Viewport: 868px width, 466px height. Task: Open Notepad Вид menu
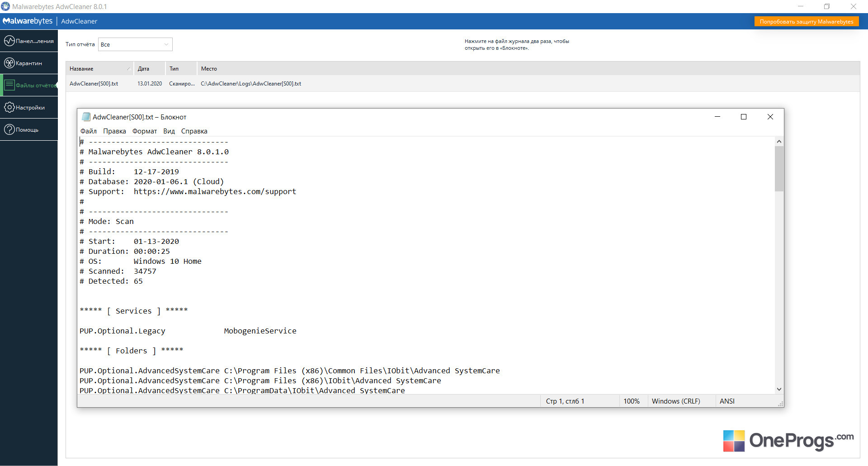click(x=169, y=131)
